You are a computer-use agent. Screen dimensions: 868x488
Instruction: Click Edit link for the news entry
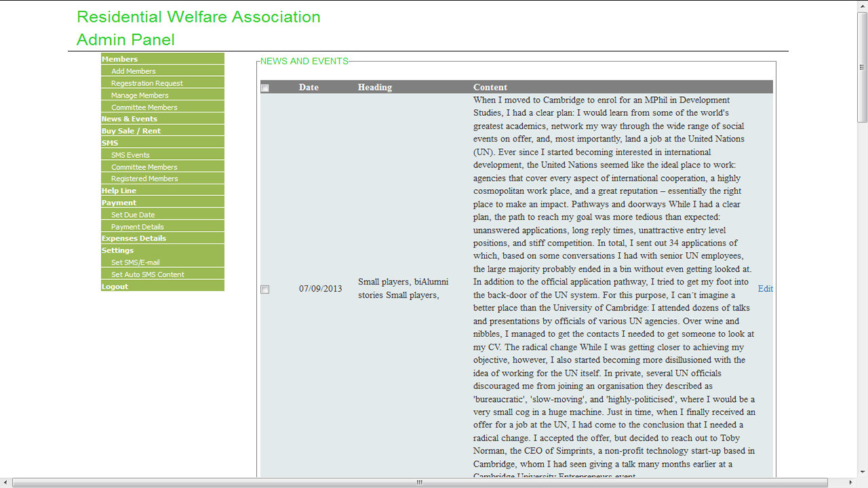click(x=765, y=289)
